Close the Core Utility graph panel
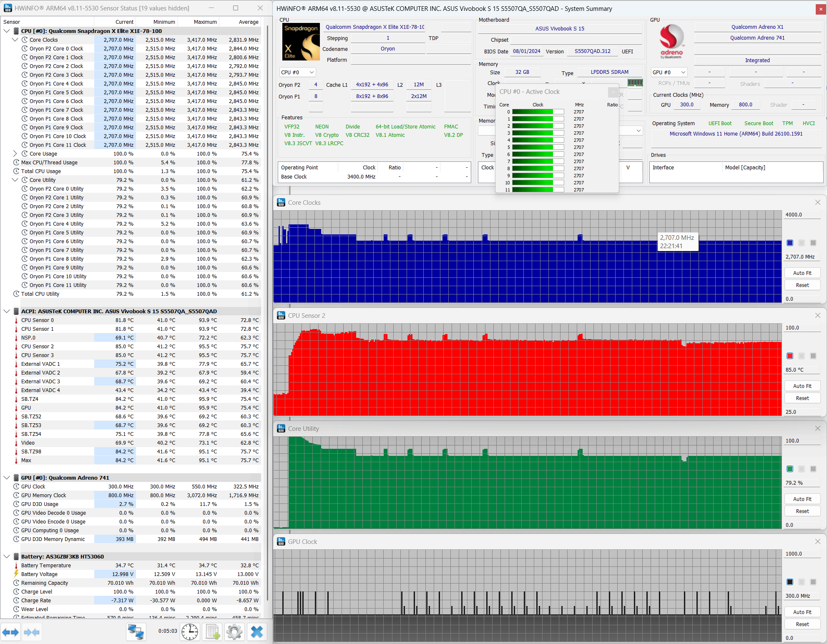The image size is (827, 644). click(817, 428)
